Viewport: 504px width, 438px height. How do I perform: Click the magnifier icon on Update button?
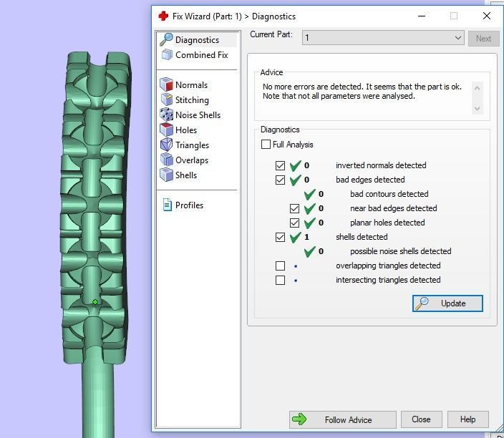click(x=422, y=303)
